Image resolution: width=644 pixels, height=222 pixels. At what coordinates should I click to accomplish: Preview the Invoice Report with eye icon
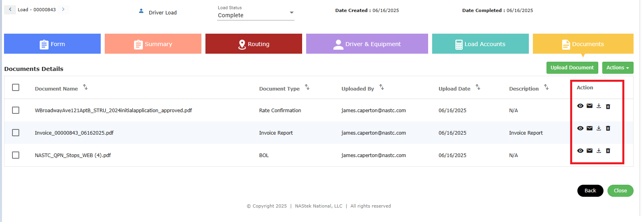tap(580, 128)
